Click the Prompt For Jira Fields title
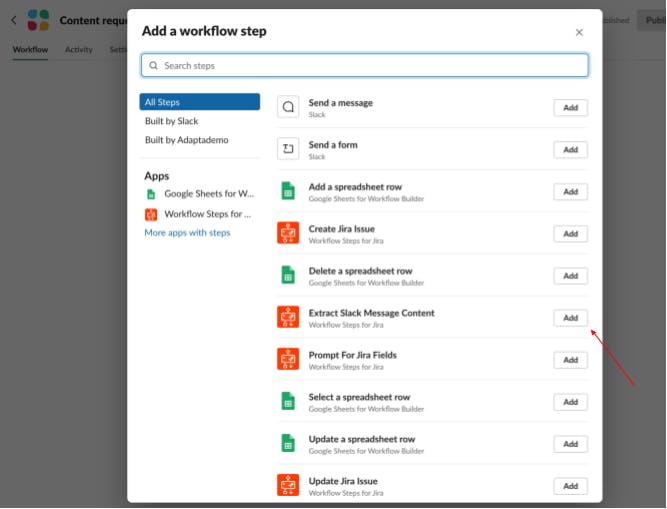667x509 pixels. 353,355
